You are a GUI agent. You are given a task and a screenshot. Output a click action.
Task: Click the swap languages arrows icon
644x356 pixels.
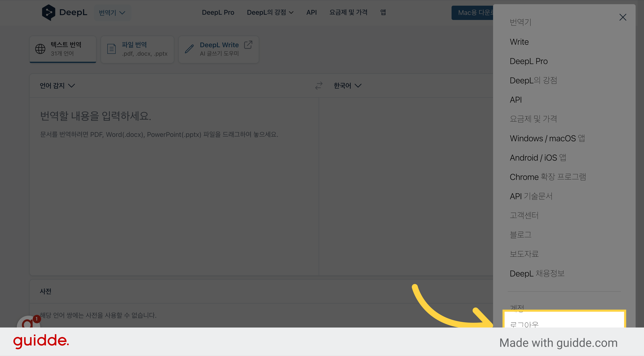pos(318,86)
